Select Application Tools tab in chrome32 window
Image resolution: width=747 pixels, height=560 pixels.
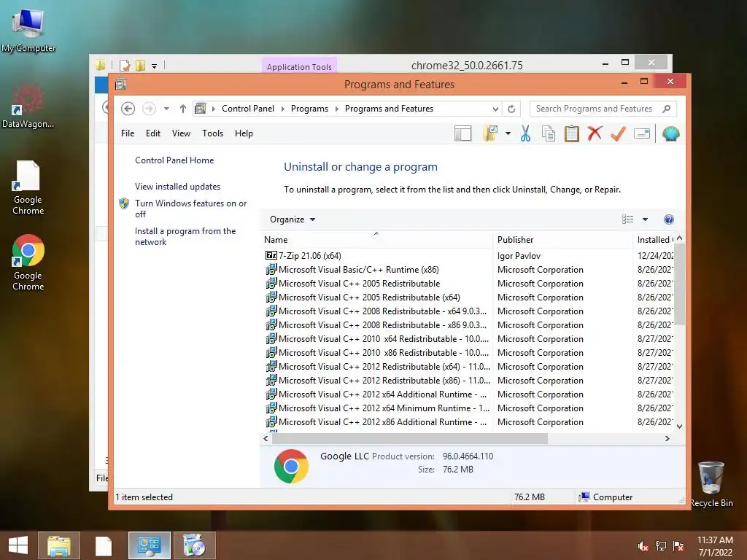click(299, 66)
